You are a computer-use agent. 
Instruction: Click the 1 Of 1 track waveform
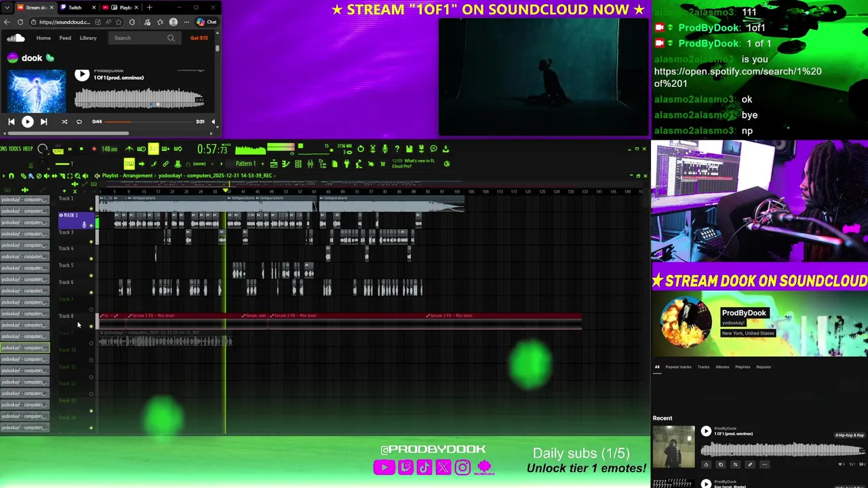pyautogui.click(x=139, y=100)
